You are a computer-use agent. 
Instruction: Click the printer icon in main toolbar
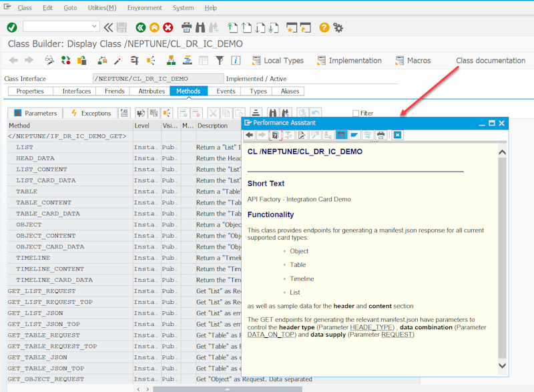coord(187,27)
